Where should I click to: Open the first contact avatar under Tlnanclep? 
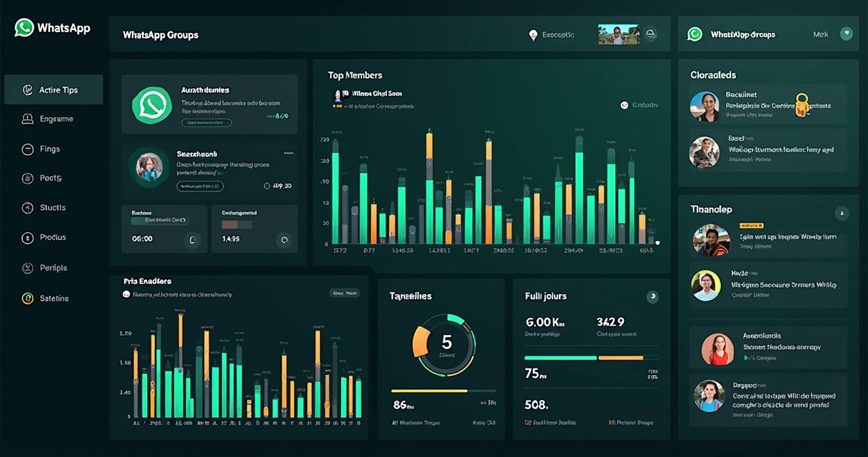pos(711,241)
